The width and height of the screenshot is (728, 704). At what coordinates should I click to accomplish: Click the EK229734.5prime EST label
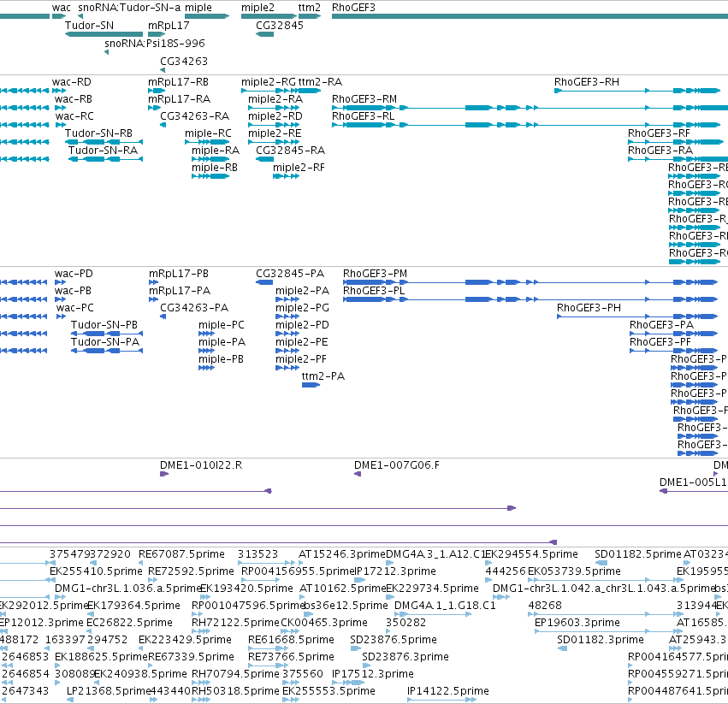click(432, 589)
